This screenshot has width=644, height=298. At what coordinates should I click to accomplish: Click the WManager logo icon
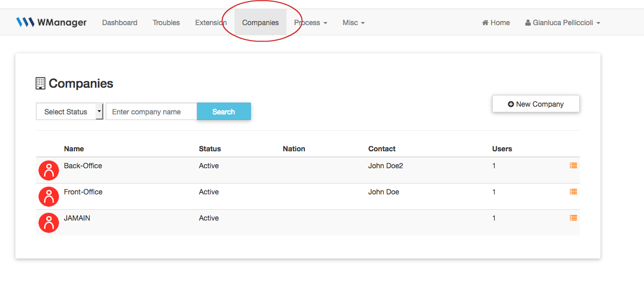pyautogui.click(x=25, y=22)
